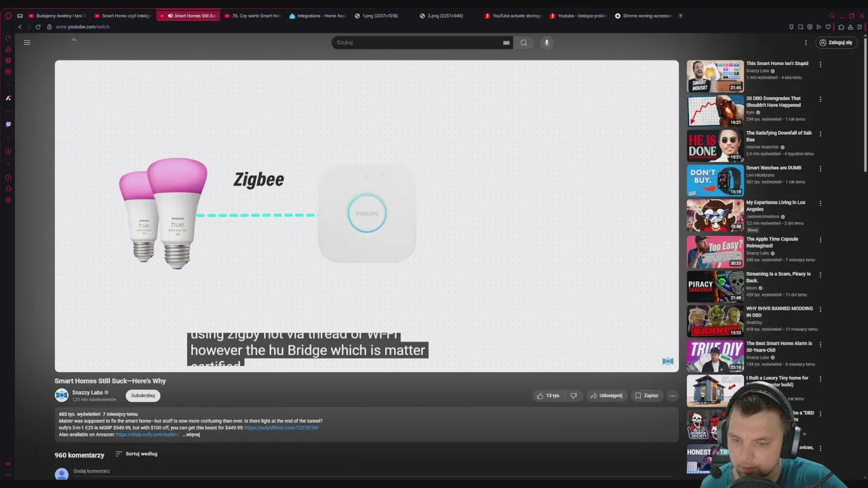Open Sortuj według comment sorting dropdown
This screenshot has width=868, height=488.
click(x=136, y=454)
